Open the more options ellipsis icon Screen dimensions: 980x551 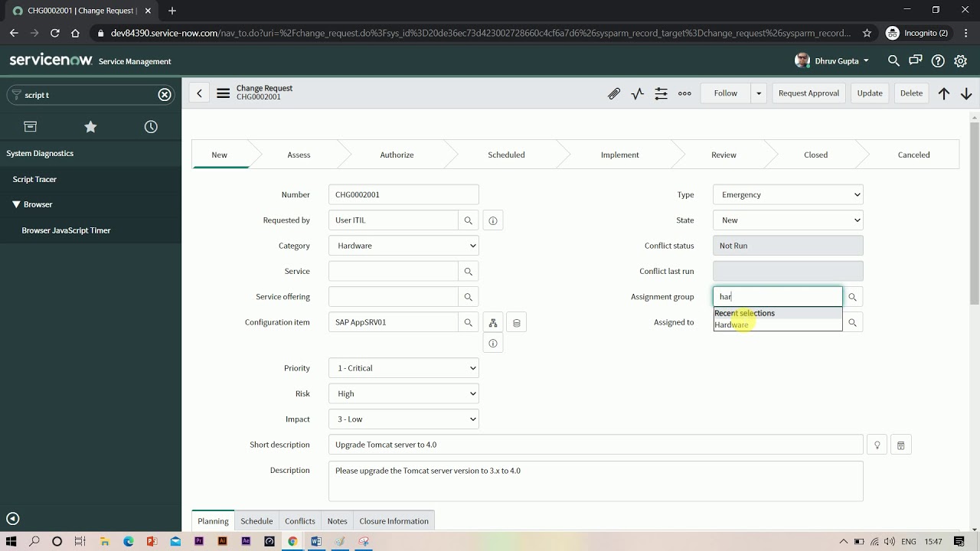[684, 93]
